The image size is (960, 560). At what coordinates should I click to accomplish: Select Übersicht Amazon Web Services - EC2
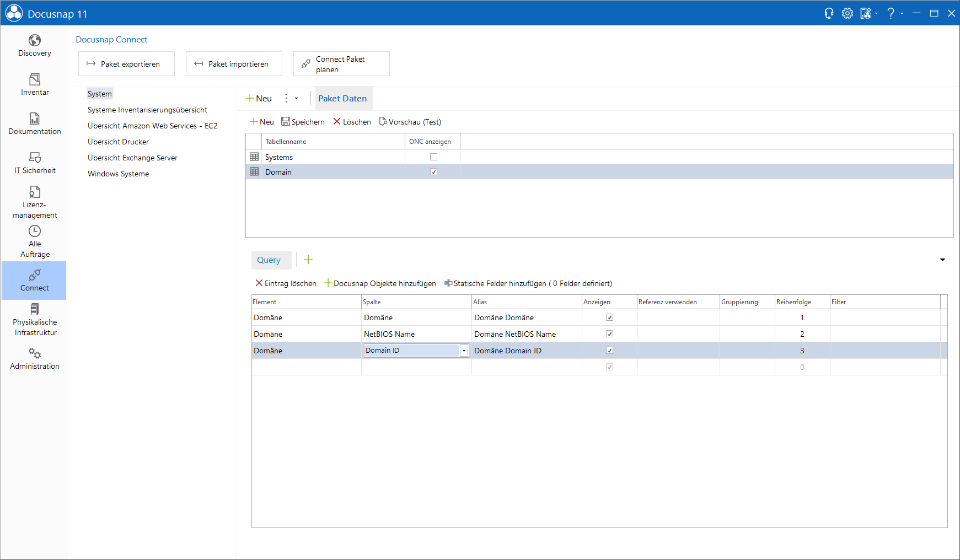(x=152, y=126)
